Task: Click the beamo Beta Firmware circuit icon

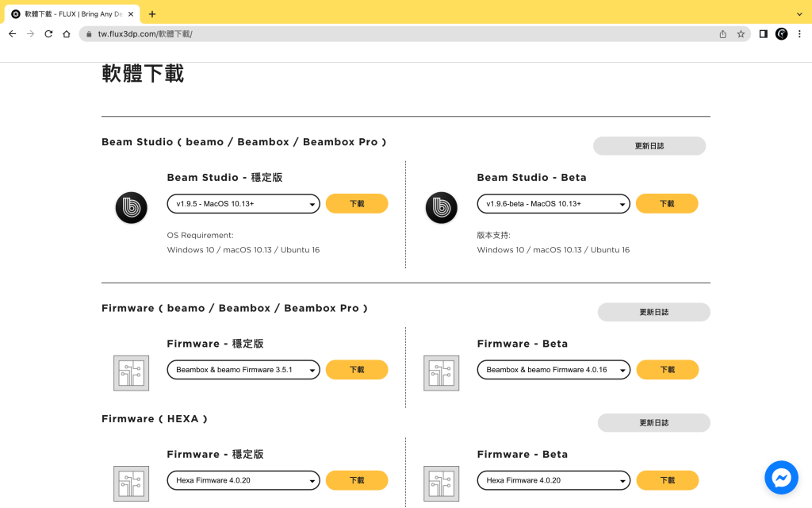Action: [x=441, y=373]
